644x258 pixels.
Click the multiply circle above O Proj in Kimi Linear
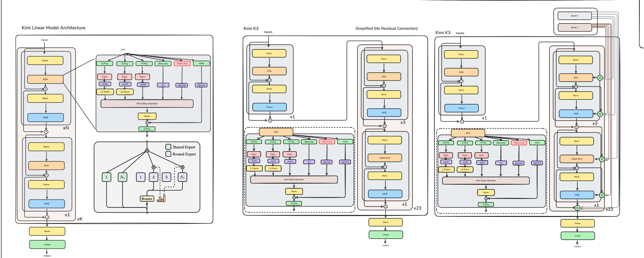pyautogui.click(x=147, y=123)
